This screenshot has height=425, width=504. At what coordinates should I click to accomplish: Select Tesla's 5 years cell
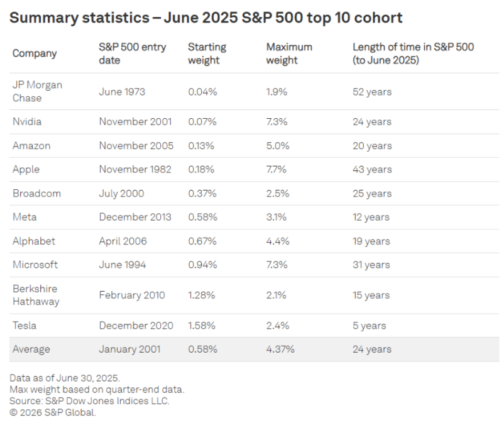pos(370,326)
